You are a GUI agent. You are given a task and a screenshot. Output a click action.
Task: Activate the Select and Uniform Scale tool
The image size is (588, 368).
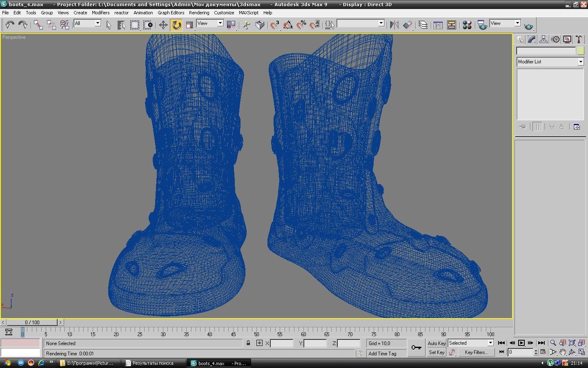189,25
